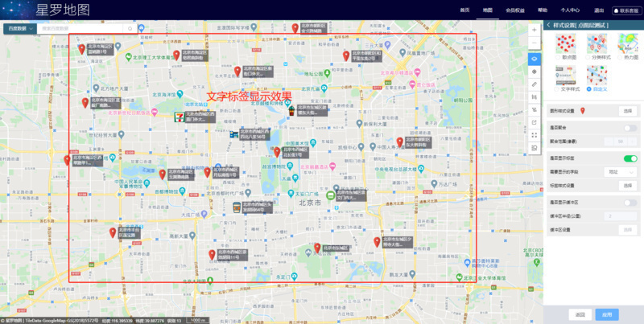Click the 缓冲区半径 value input field
This screenshot has width=644, height=324.
click(x=620, y=216)
